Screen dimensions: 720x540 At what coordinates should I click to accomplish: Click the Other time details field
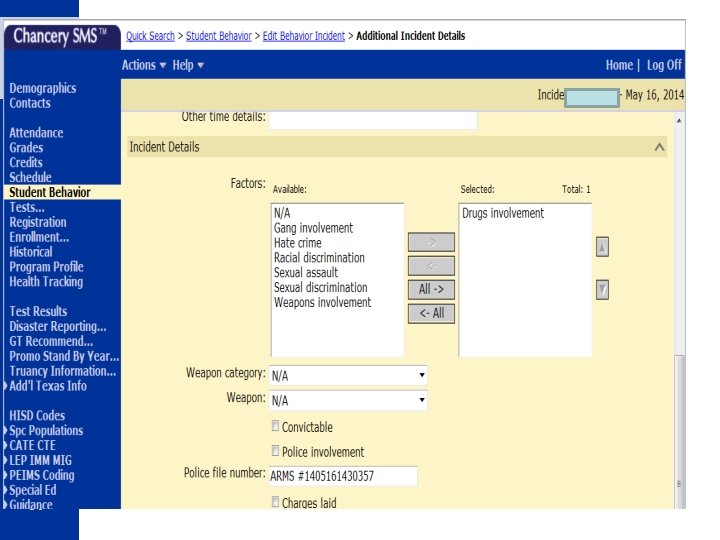373,120
